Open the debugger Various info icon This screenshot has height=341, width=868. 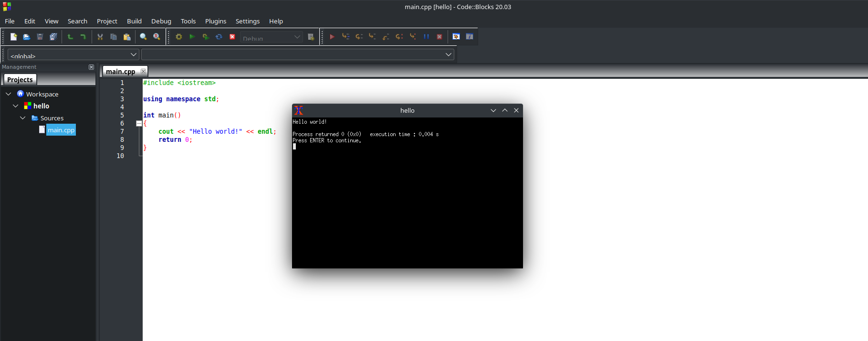click(x=470, y=37)
